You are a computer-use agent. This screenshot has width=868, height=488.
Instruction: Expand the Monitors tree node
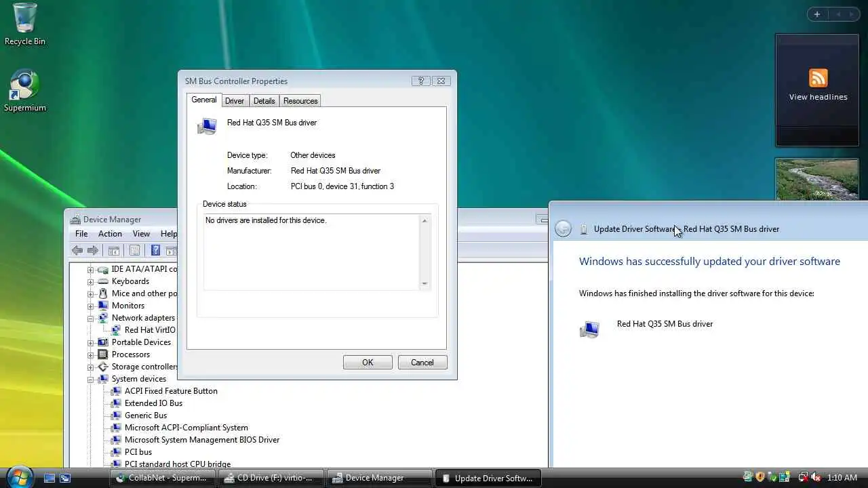coord(90,306)
